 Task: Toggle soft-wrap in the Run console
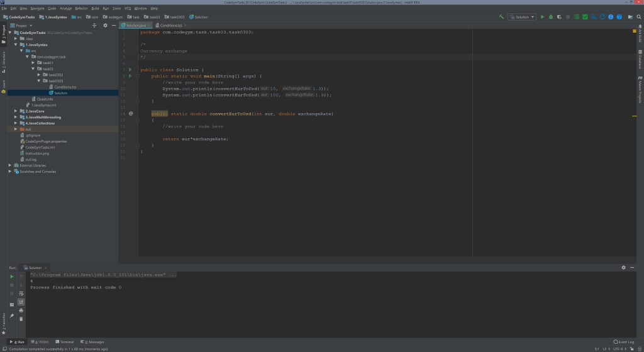[21, 294]
